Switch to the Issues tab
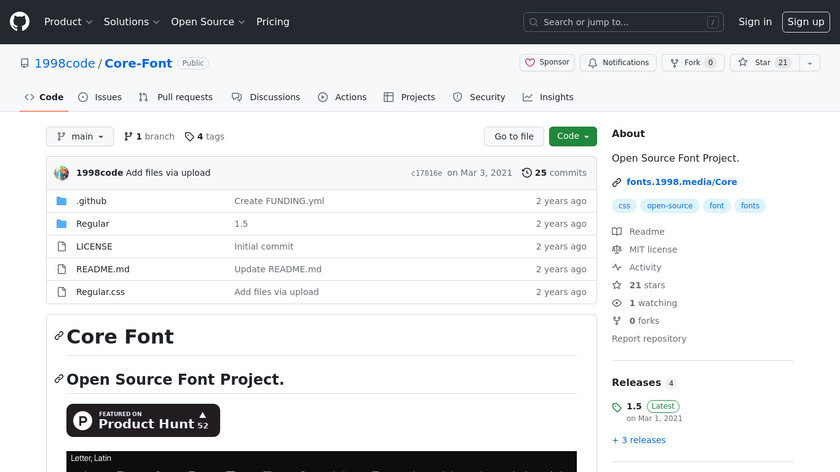Viewport: 840px width, 472px height. pos(100,97)
